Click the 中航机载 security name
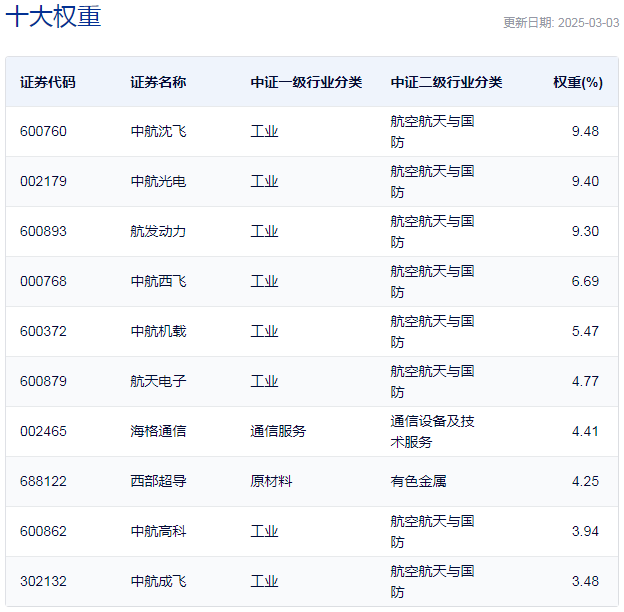The width and height of the screenshot is (624, 612). click(158, 331)
